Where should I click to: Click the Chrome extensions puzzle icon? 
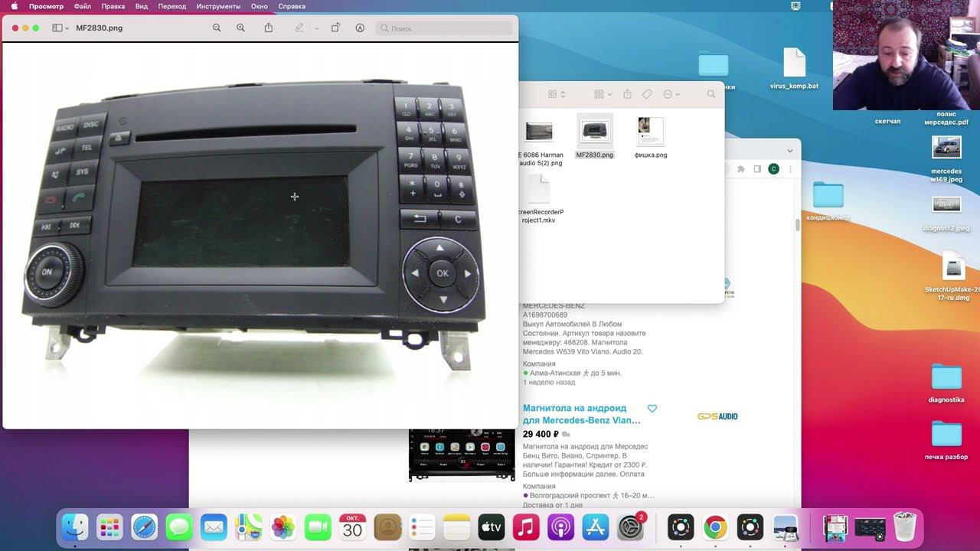pos(740,169)
